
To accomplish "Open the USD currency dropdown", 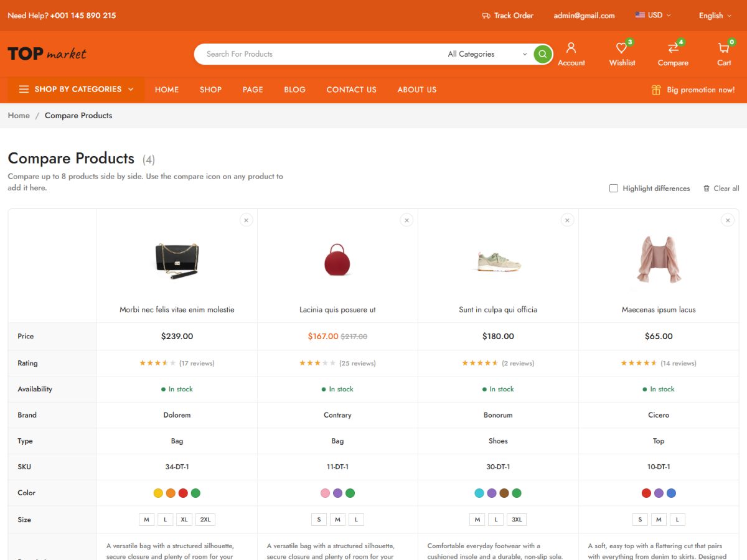I will pos(654,15).
